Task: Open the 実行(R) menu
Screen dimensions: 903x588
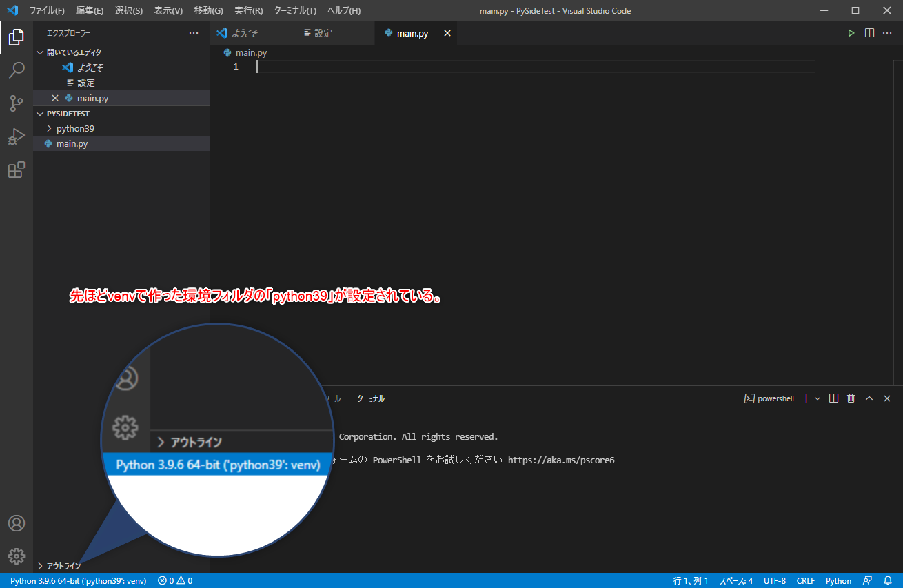Action: click(249, 10)
